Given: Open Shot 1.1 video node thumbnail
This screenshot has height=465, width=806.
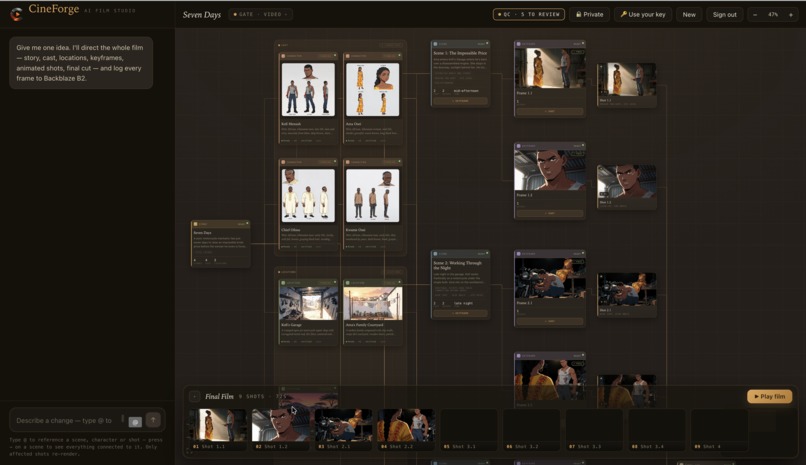Looking at the screenshot, I should click(626, 80).
